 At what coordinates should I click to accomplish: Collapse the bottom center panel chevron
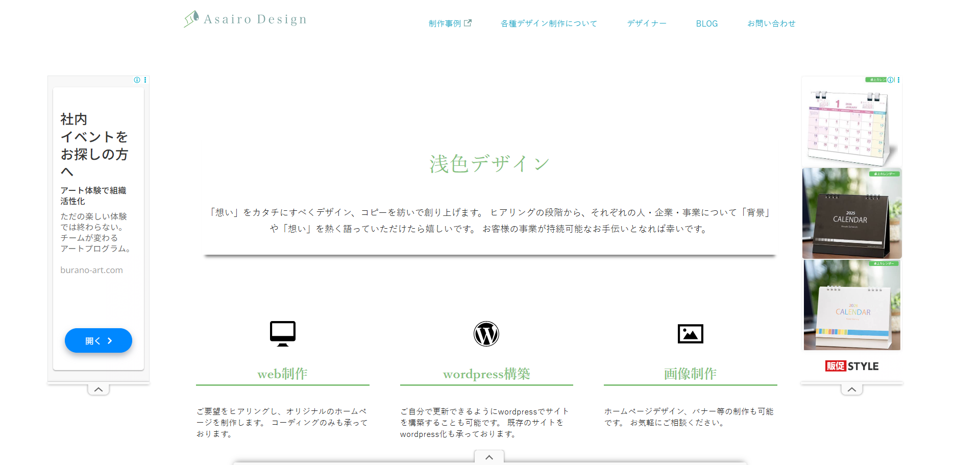[x=489, y=457]
